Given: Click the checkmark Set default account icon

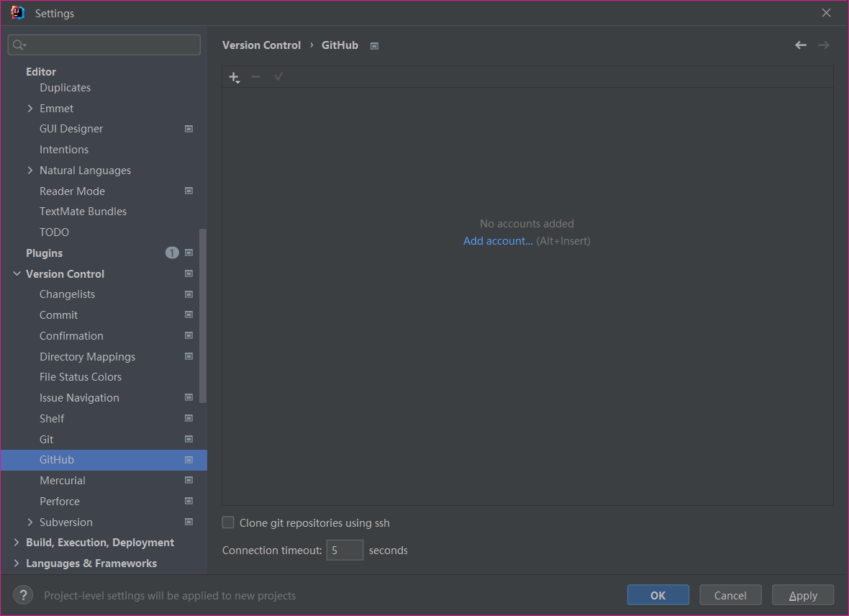Looking at the screenshot, I should tap(278, 77).
